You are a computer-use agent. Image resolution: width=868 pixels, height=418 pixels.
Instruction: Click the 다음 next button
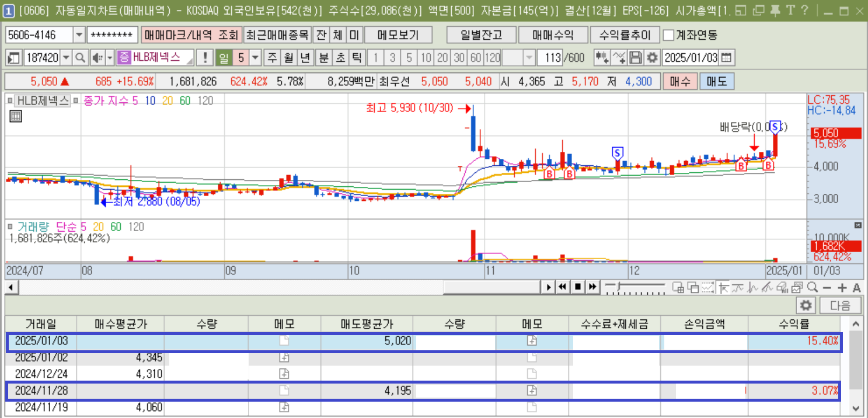click(840, 305)
